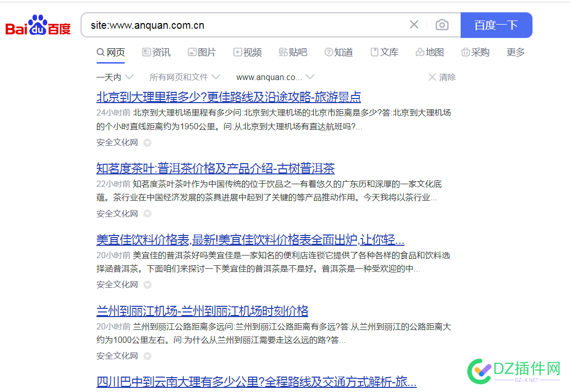Open the 地图 tab
The image size is (570, 392).
tap(430, 52)
